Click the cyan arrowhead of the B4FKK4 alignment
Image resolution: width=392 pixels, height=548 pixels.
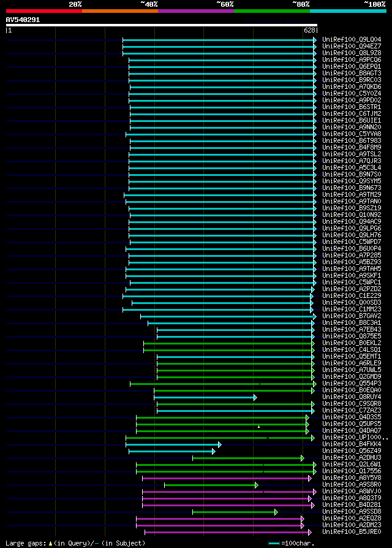pos(219,444)
